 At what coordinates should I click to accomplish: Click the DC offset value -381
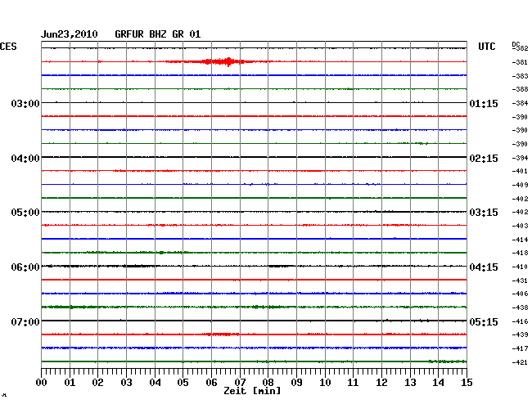(520, 62)
